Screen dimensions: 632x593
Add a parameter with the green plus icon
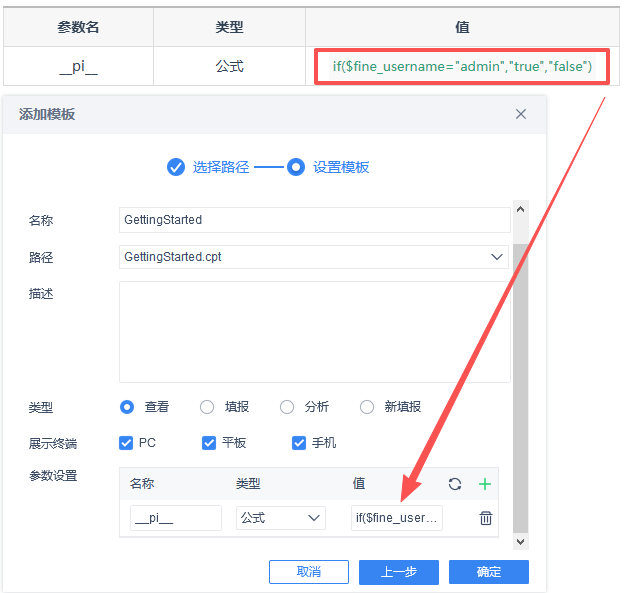(484, 484)
